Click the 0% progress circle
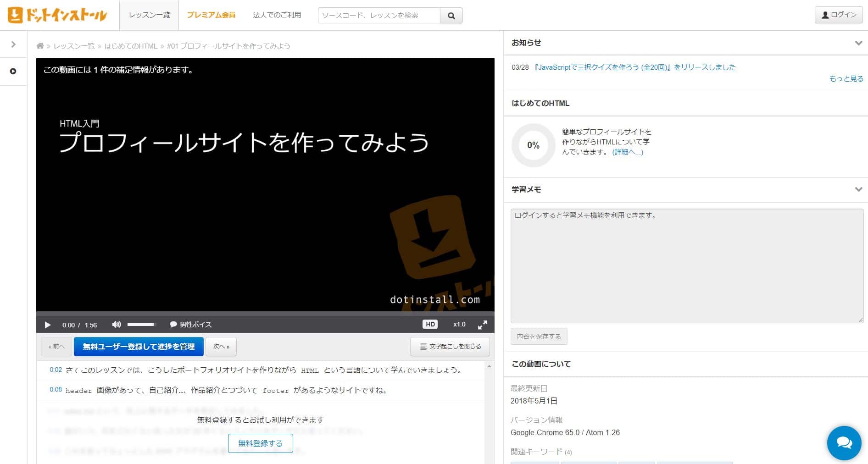 [533, 145]
